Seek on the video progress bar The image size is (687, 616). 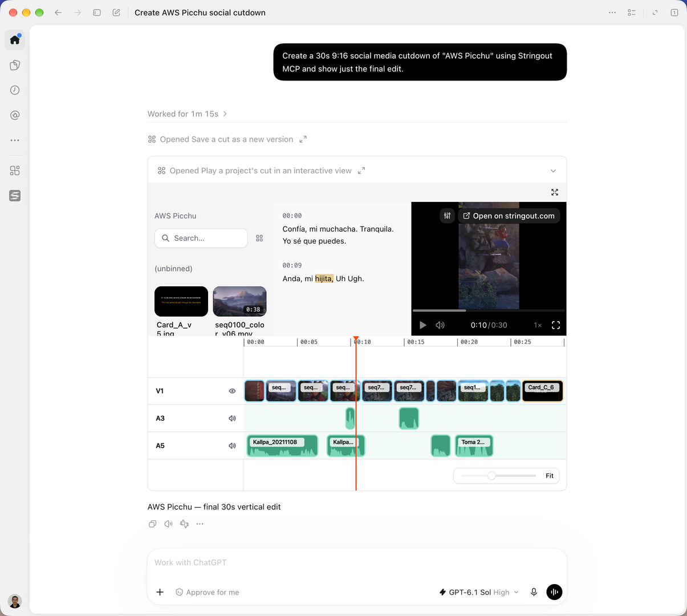pos(489,311)
